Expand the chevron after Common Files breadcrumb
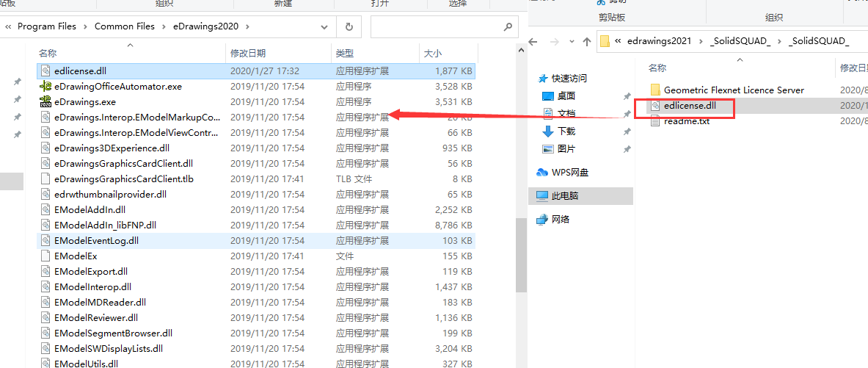Screen dimensions: 868x368 click(x=161, y=26)
